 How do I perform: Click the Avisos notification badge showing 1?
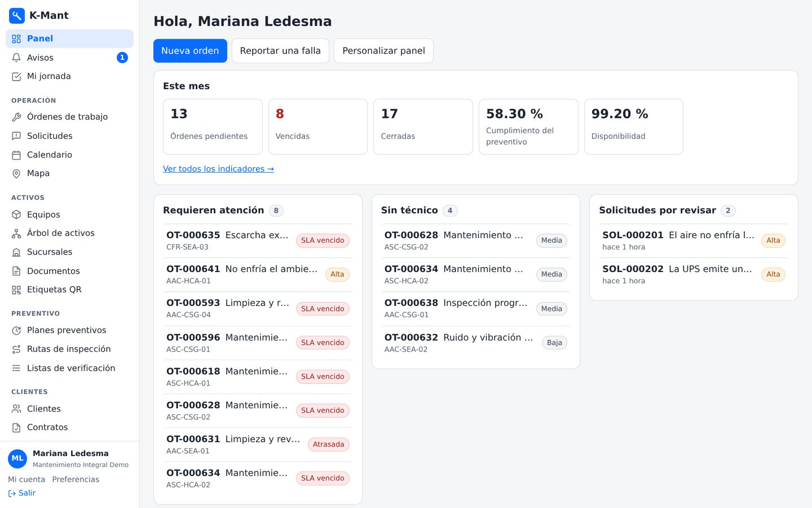(122, 58)
